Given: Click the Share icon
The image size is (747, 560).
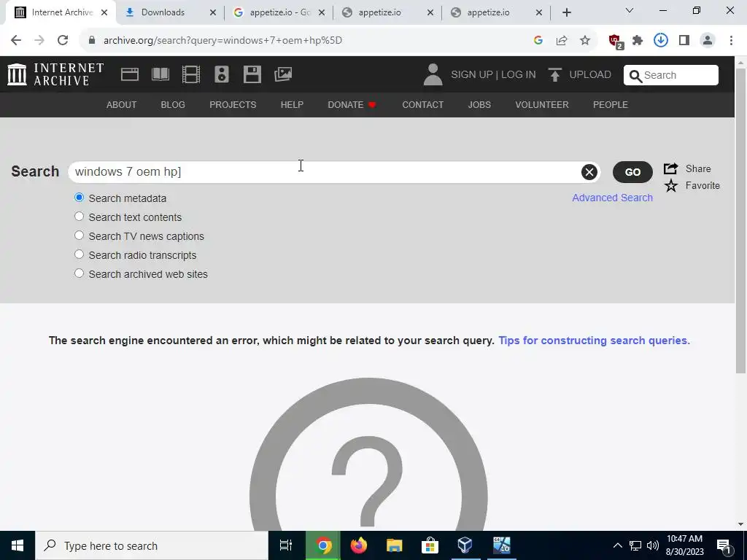Looking at the screenshot, I should tap(671, 168).
